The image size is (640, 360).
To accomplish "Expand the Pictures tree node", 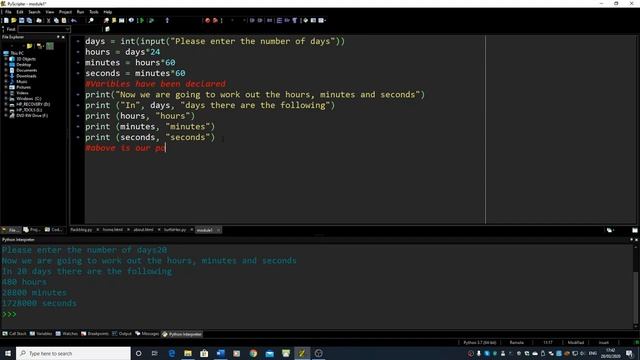I will (x=6, y=87).
